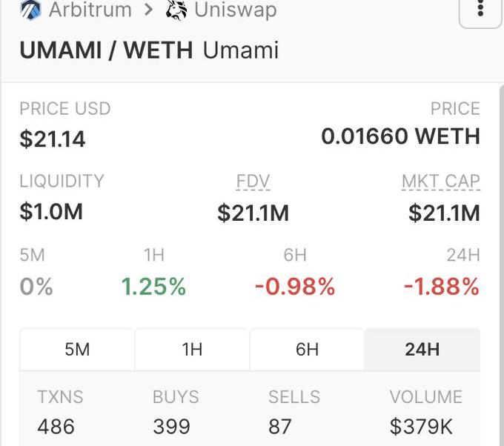Click the FDV label tooltip
The height and width of the screenshot is (446, 504).
point(253,182)
